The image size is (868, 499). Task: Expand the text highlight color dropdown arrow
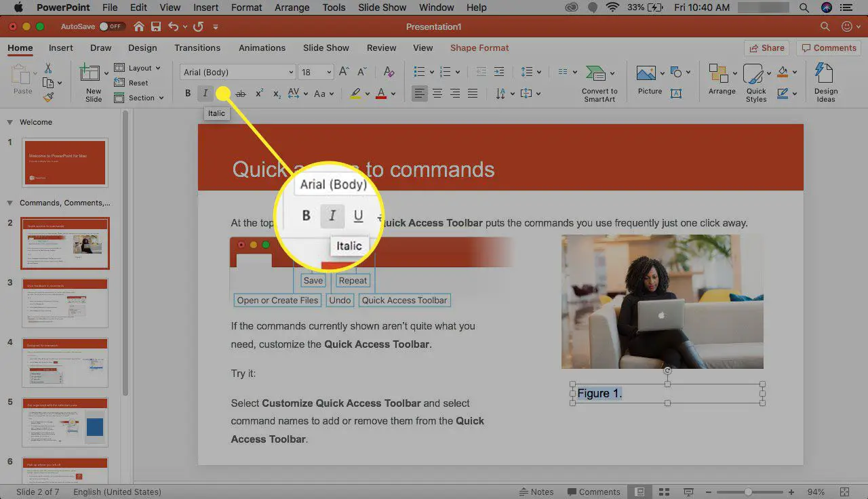coord(367,94)
